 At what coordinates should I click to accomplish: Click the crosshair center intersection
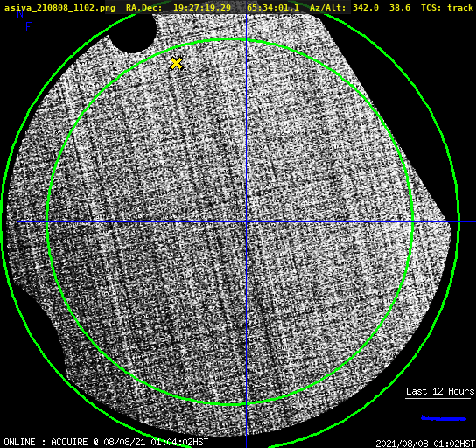tap(246, 222)
